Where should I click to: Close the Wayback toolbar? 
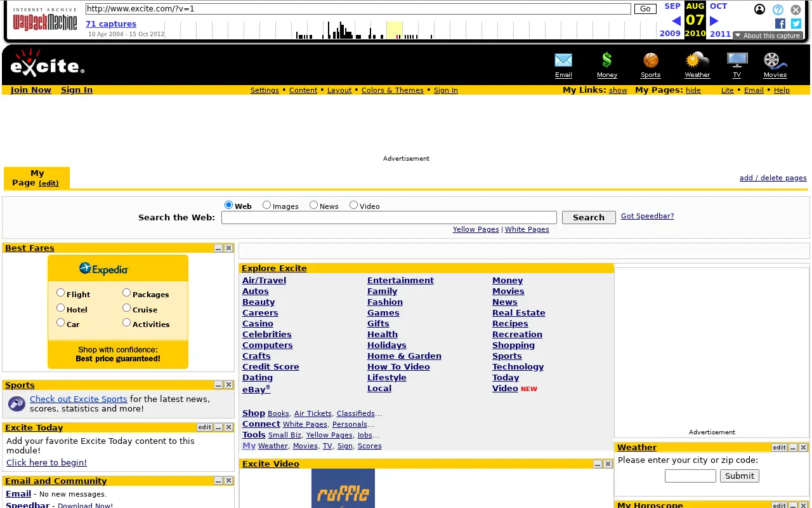[796, 10]
